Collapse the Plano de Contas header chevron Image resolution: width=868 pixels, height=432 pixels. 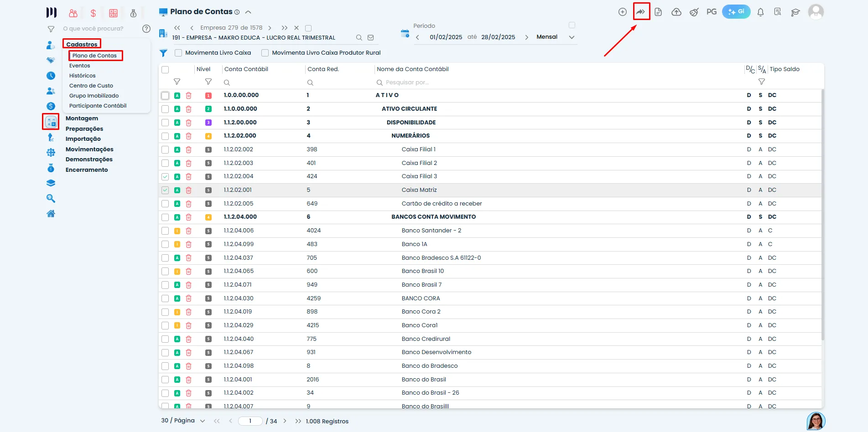click(248, 12)
